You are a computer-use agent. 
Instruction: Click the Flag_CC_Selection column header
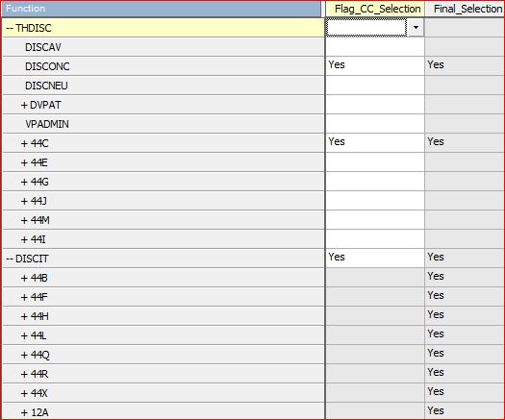[375, 9]
